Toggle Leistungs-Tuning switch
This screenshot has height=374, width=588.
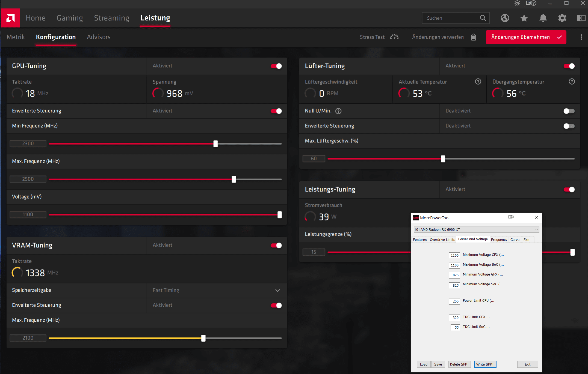pos(569,190)
